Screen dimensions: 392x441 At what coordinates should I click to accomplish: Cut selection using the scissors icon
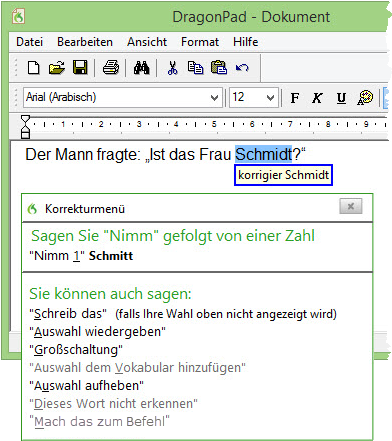click(x=172, y=68)
